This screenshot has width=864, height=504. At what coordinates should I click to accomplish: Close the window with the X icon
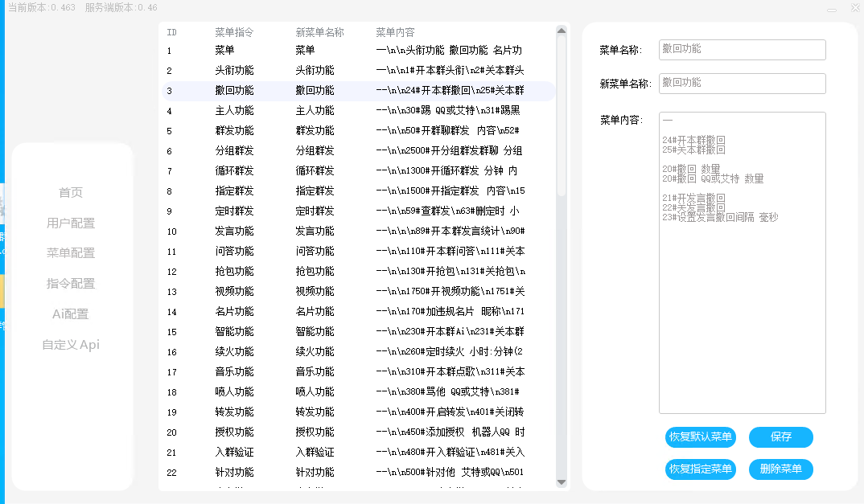(x=856, y=8)
